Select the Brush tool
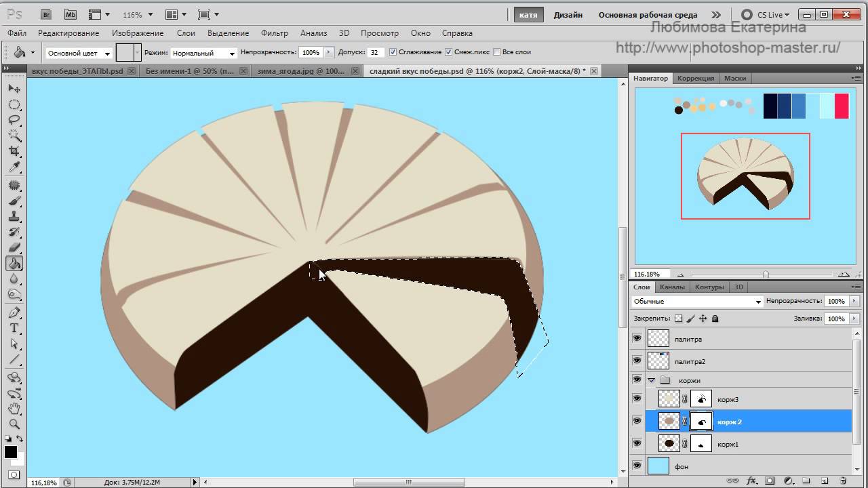Screen dimensions: 868x488 click(x=14, y=201)
